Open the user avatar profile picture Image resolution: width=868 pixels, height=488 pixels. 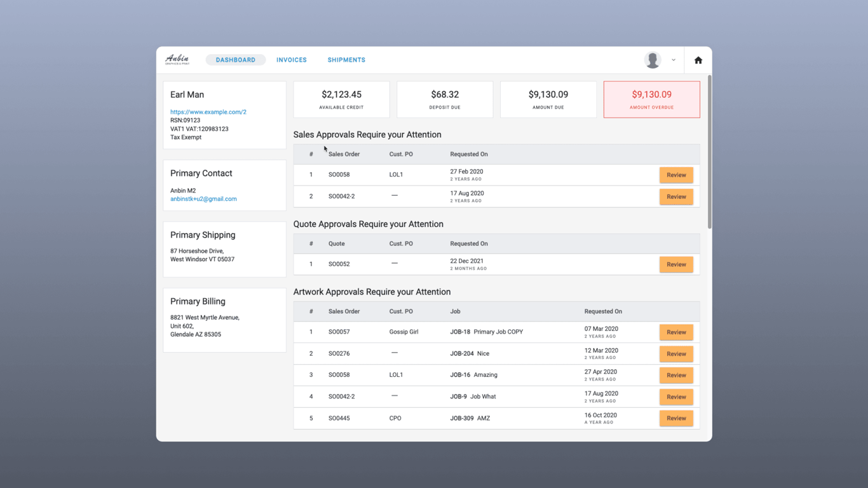tap(652, 60)
